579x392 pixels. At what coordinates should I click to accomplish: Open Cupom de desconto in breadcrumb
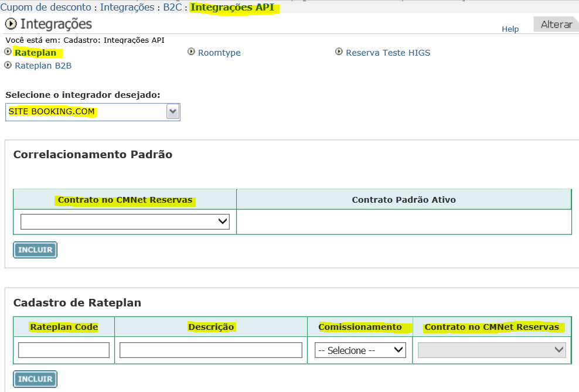(46, 8)
